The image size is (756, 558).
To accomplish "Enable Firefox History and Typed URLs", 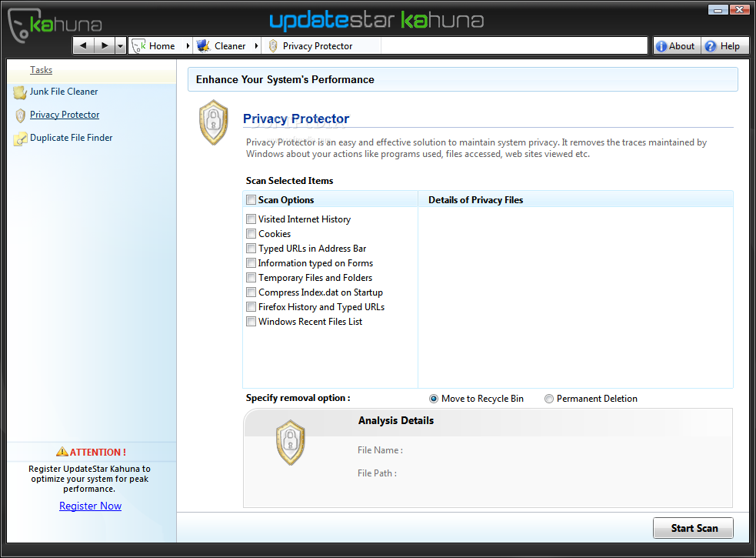I will point(251,307).
